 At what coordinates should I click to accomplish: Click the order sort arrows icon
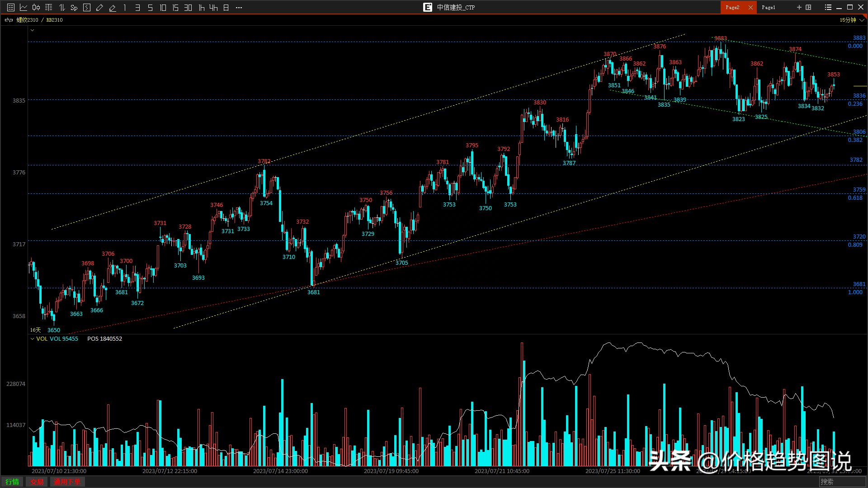pyautogui.click(x=62, y=7)
